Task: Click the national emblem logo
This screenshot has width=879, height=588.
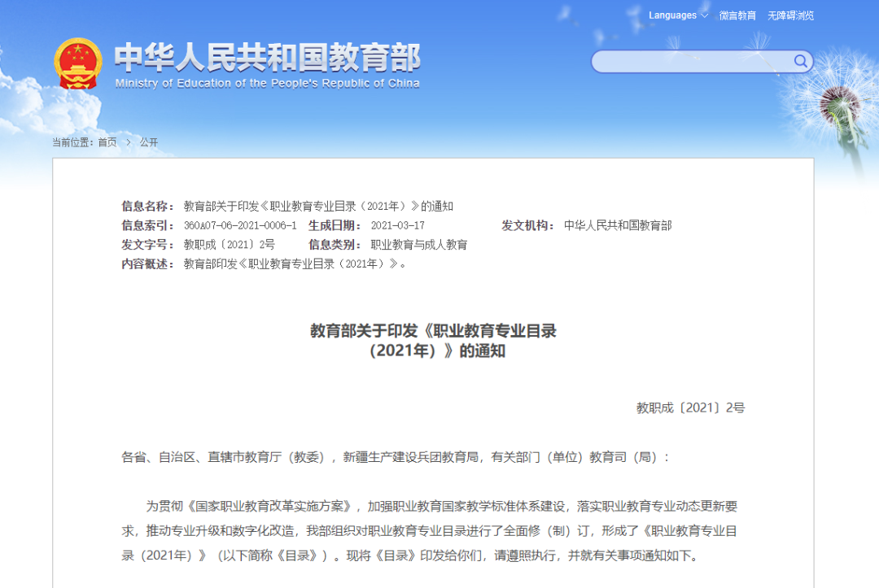Action: 78,63
